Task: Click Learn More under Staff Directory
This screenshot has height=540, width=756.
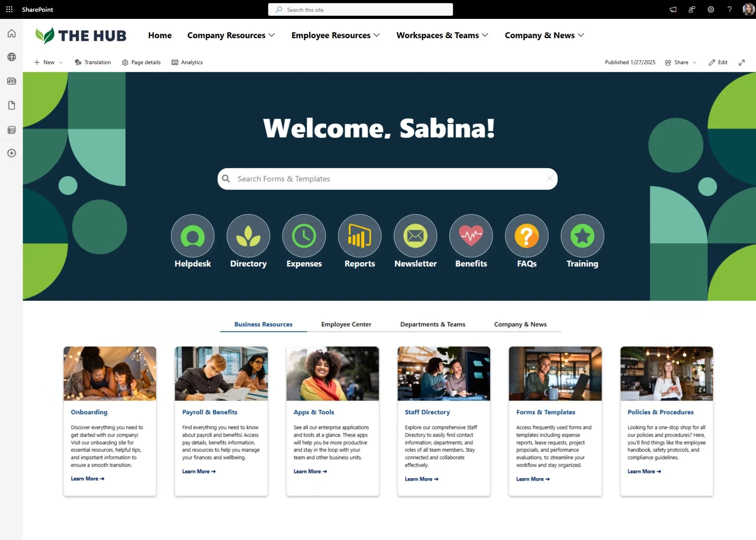Action: click(x=421, y=479)
